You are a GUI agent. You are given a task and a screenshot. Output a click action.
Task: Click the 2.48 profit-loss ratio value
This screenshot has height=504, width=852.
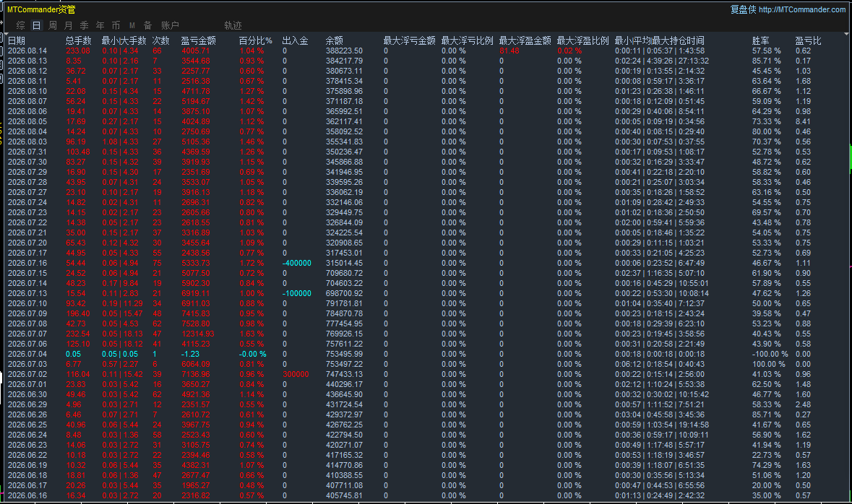pyautogui.click(x=803, y=404)
